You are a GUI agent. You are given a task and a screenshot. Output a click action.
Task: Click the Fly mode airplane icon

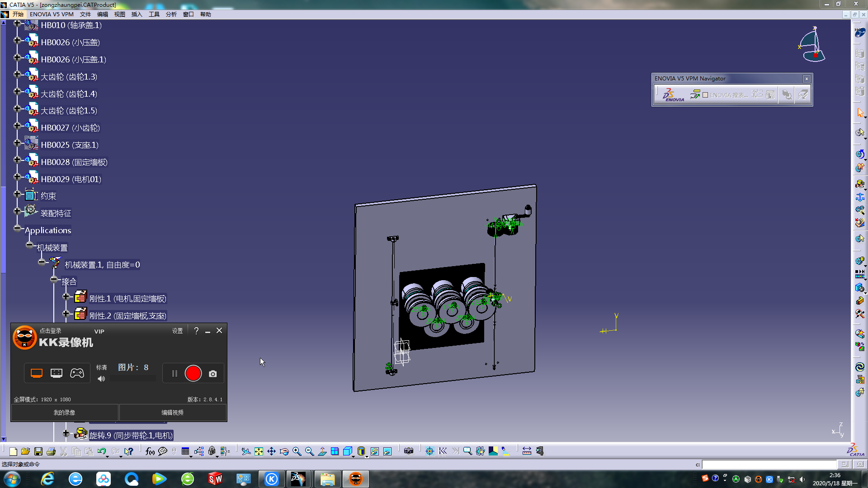pyautogui.click(x=245, y=451)
